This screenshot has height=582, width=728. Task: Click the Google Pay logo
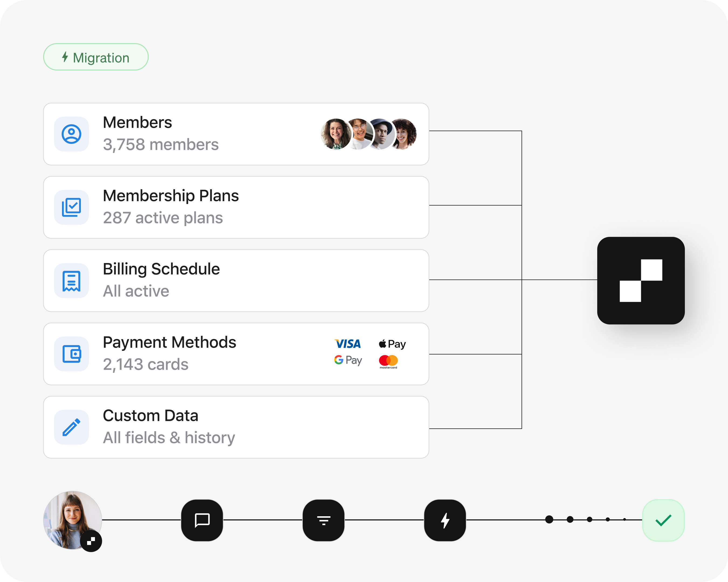348,360
